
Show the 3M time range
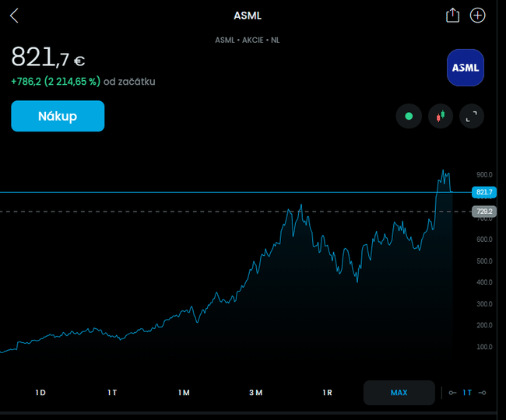click(255, 393)
